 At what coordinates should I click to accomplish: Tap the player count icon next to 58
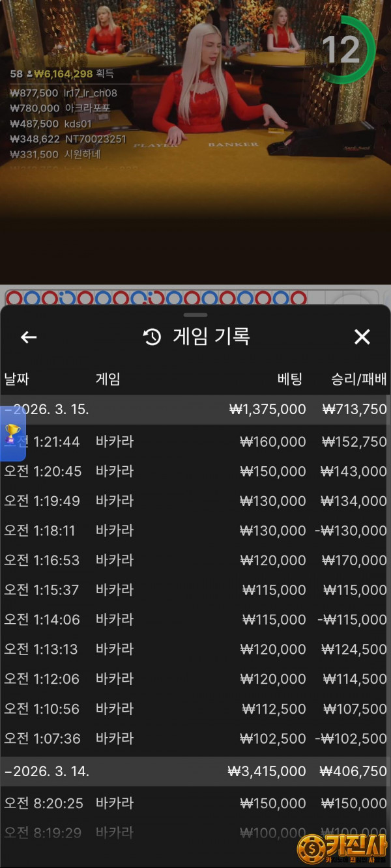pos(29,74)
